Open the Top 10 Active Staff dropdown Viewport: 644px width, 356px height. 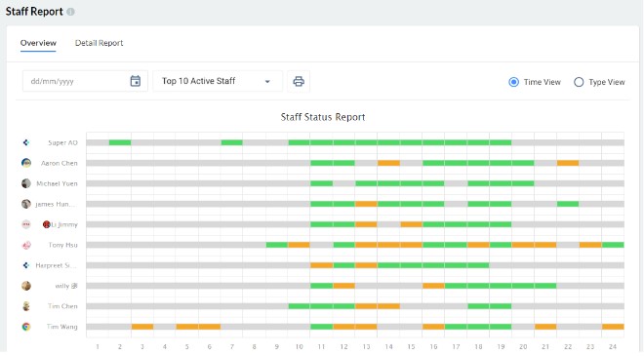pos(218,81)
